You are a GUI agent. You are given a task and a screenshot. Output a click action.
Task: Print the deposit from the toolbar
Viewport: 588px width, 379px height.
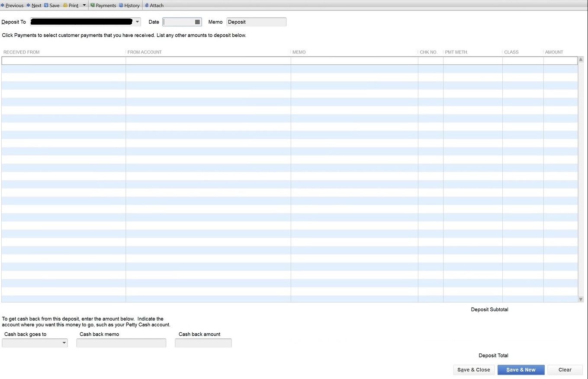[71, 6]
